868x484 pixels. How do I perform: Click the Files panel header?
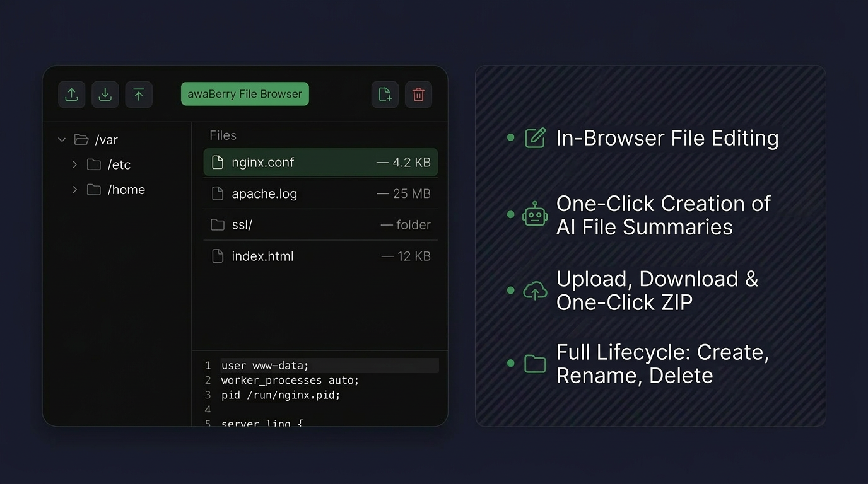pyautogui.click(x=223, y=135)
